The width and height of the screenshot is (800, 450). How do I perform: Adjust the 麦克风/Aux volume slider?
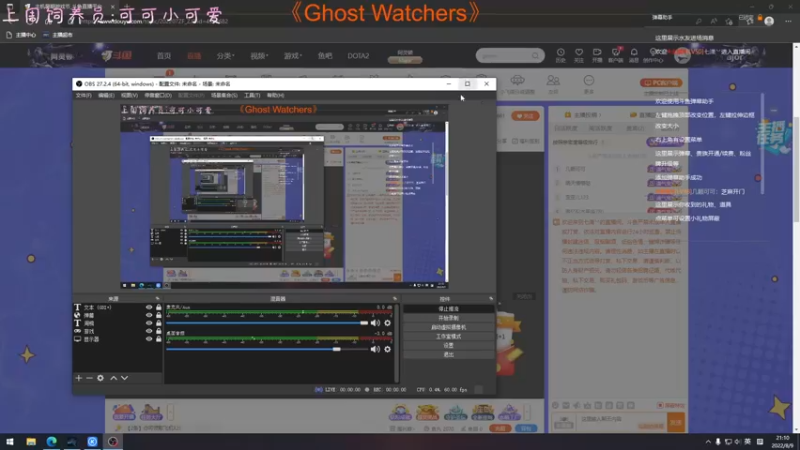click(267, 323)
